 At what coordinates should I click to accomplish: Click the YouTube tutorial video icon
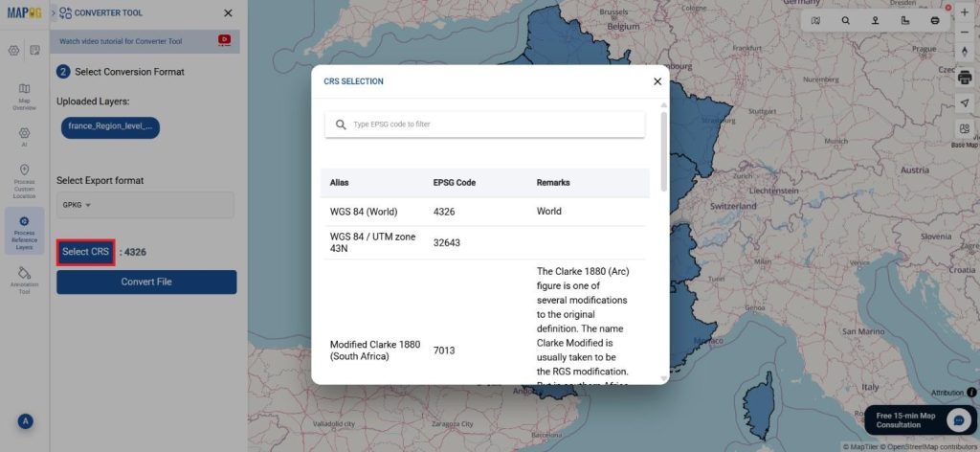point(224,41)
